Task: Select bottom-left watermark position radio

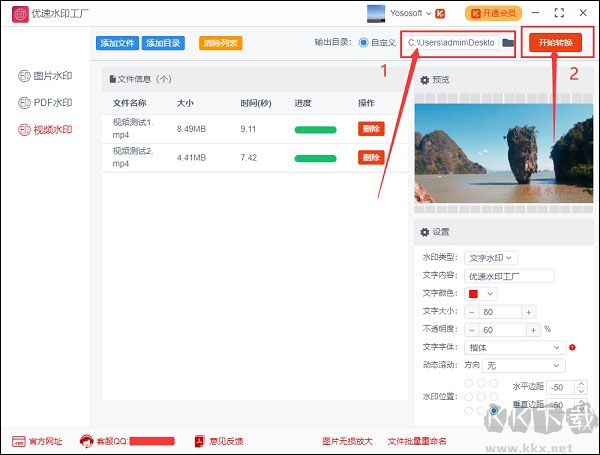Action: (x=468, y=411)
